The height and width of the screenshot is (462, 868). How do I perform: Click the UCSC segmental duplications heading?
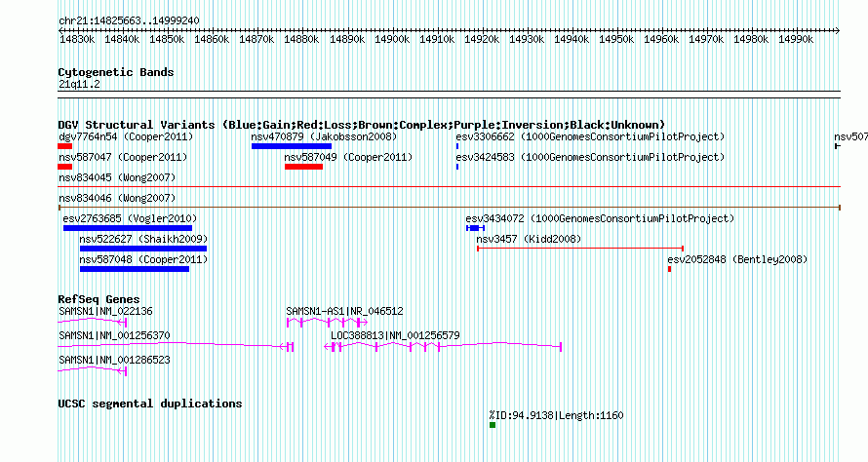(x=150, y=404)
